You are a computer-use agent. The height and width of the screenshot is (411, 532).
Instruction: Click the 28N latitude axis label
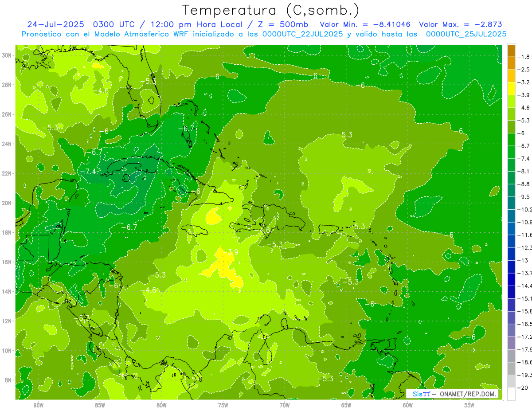pos(7,85)
